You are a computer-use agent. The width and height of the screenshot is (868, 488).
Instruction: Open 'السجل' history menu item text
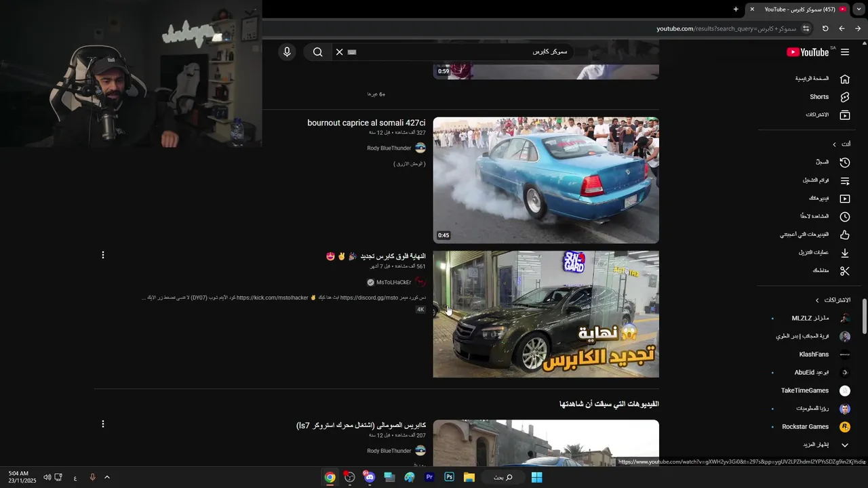point(822,163)
